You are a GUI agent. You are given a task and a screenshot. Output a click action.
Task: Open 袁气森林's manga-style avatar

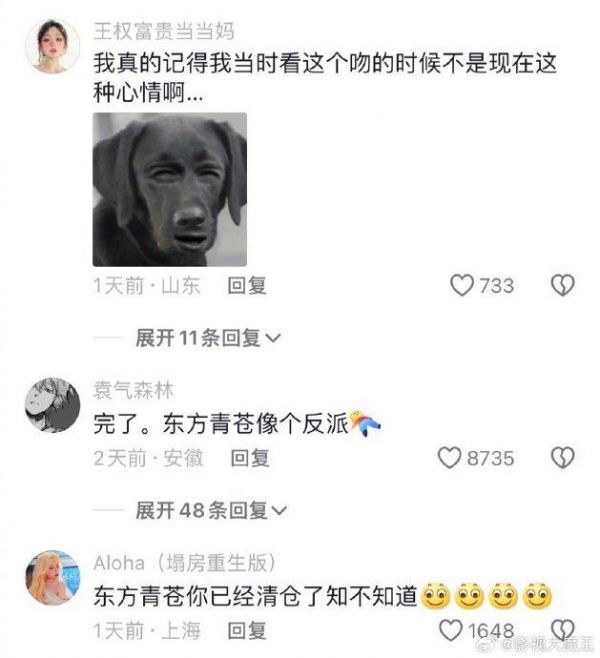[53, 405]
